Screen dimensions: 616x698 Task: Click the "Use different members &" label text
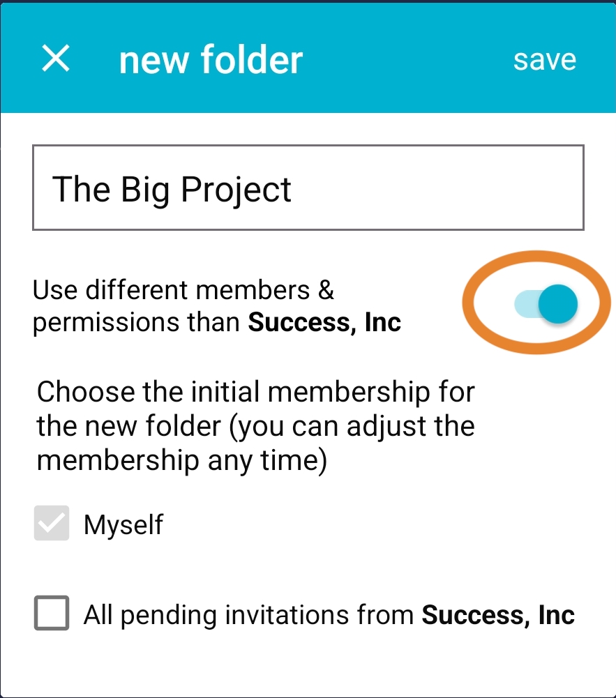(x=183, y=289)
